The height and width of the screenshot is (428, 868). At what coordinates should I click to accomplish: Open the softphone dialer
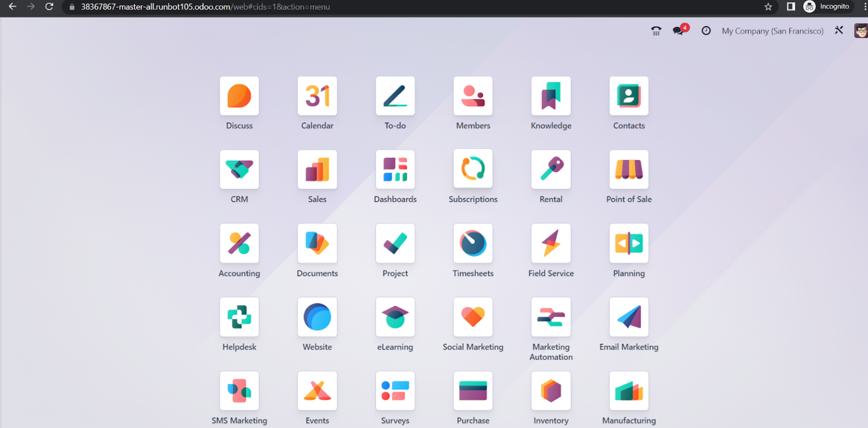656,31
